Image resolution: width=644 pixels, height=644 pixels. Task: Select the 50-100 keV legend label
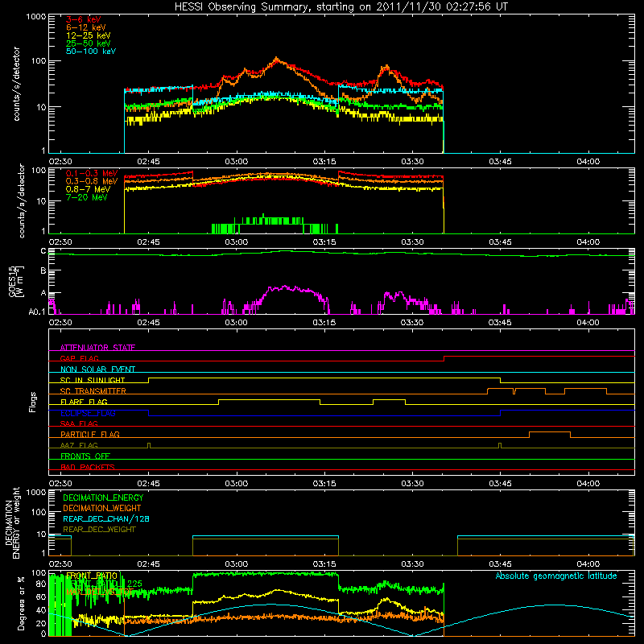tap(91, 52)
